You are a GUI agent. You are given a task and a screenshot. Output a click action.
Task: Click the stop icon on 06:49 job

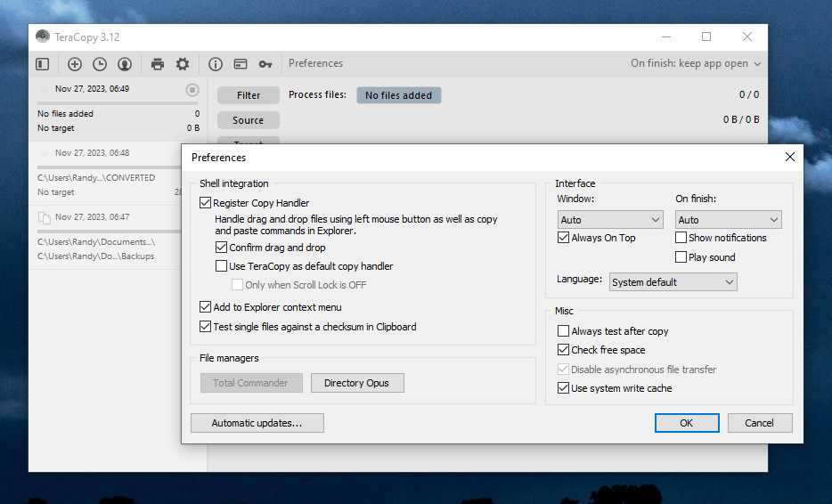tap(192, 90)
